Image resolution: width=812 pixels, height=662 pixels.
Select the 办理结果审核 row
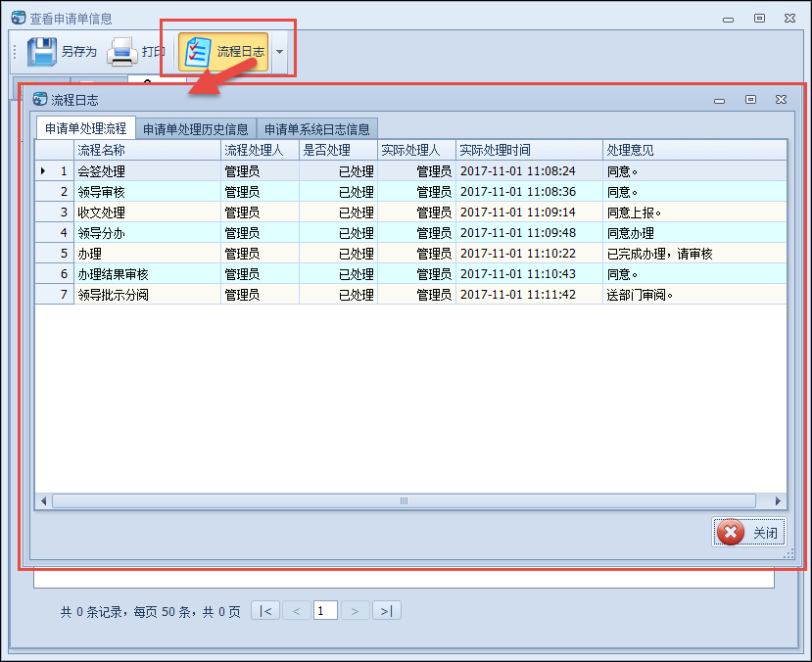tap(411, 274)
